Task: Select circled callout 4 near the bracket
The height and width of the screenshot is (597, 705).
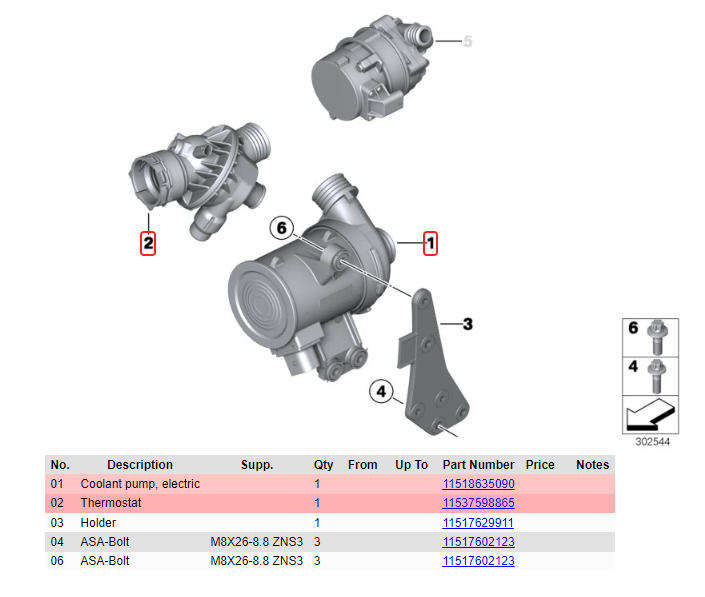Action: (380, 392)
